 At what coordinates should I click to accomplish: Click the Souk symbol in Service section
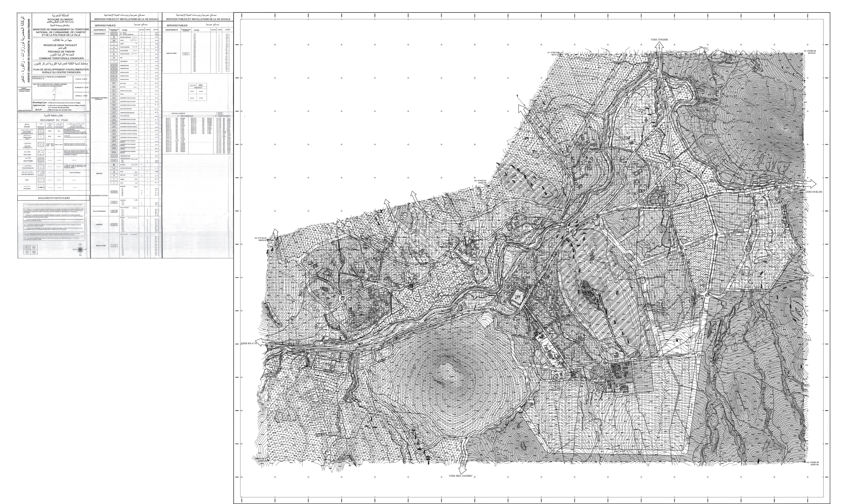coord(114,172)
